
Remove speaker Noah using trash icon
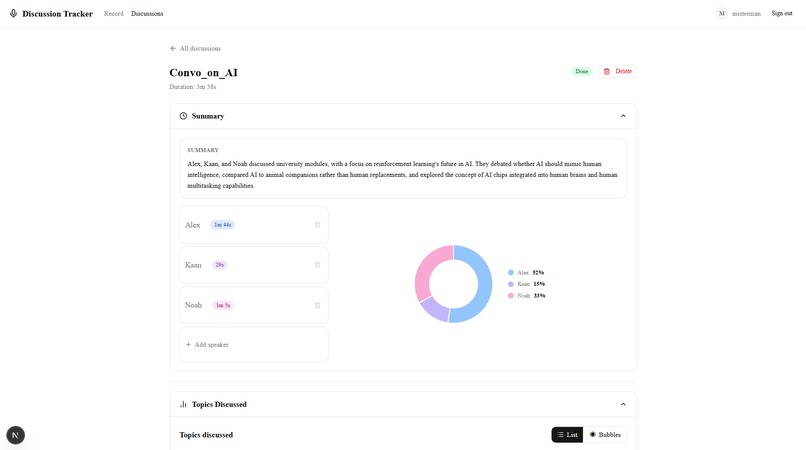(317, 305)
